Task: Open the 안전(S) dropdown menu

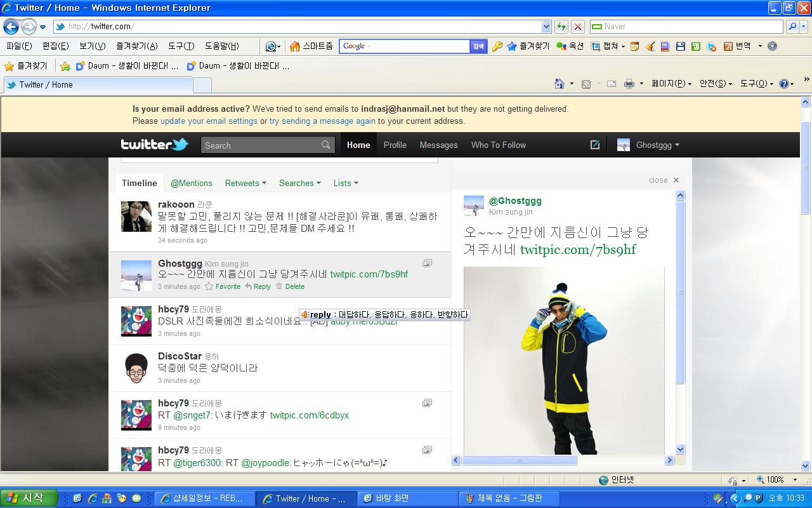Action: point(716,84)
